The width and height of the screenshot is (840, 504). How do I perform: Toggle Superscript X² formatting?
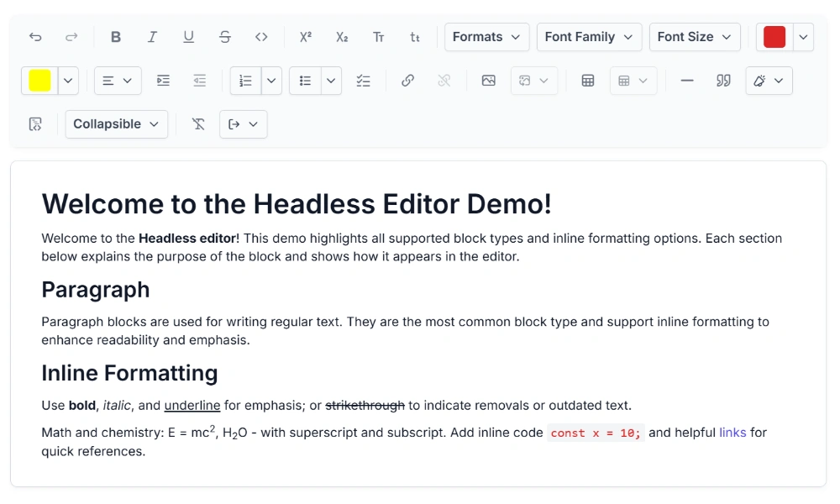pos(306,37)
